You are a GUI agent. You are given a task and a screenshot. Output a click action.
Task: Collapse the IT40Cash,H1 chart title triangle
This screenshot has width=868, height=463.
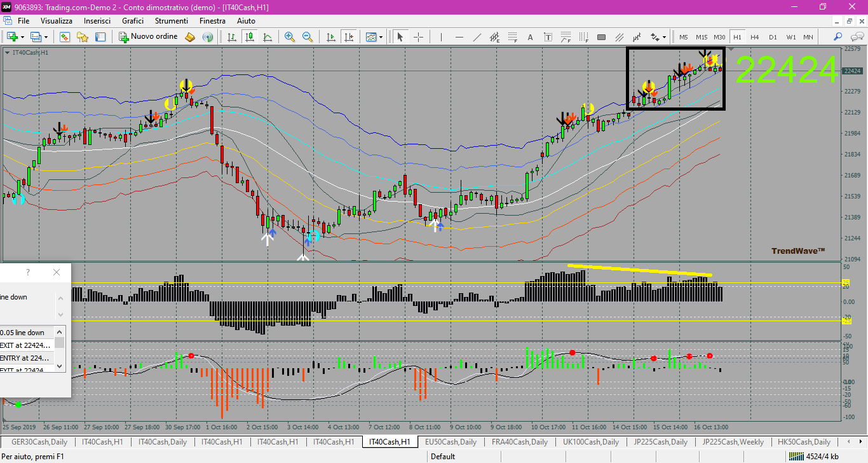coord(7,53)
